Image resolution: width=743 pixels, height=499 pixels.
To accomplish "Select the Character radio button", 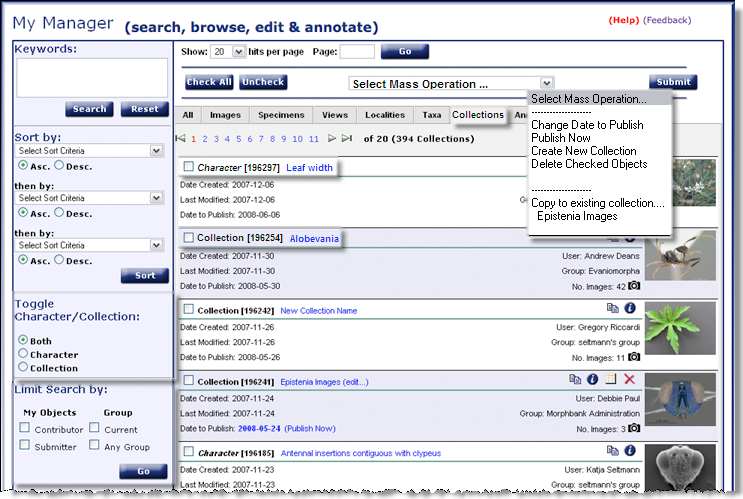I will coord(23,354).
